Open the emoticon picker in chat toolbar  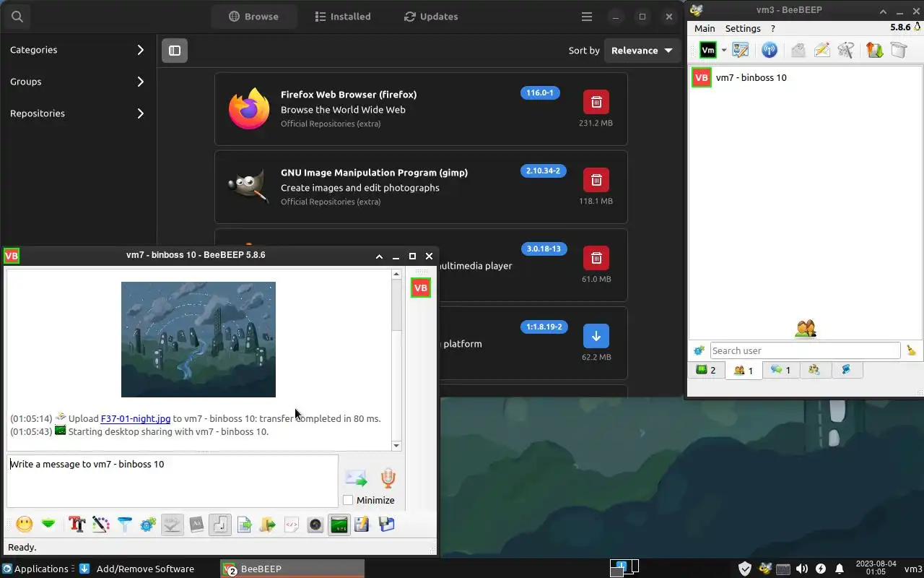pos(25,524)
